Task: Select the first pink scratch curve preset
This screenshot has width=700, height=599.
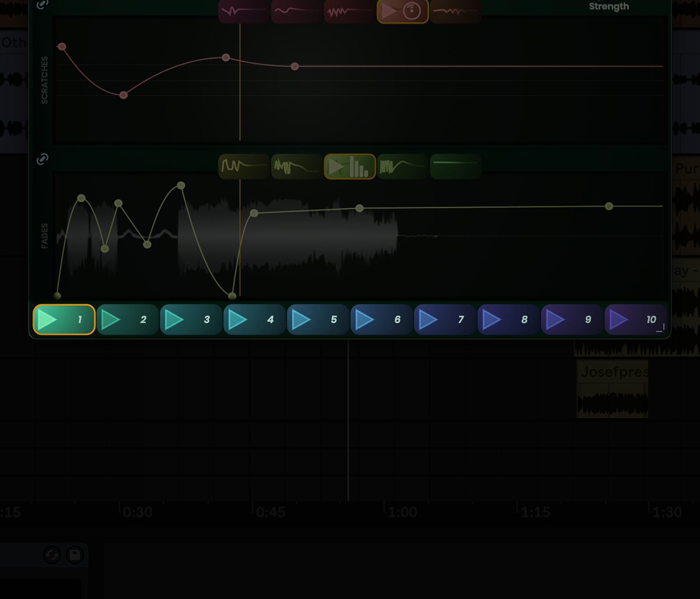Action: (x=244, y=11)
